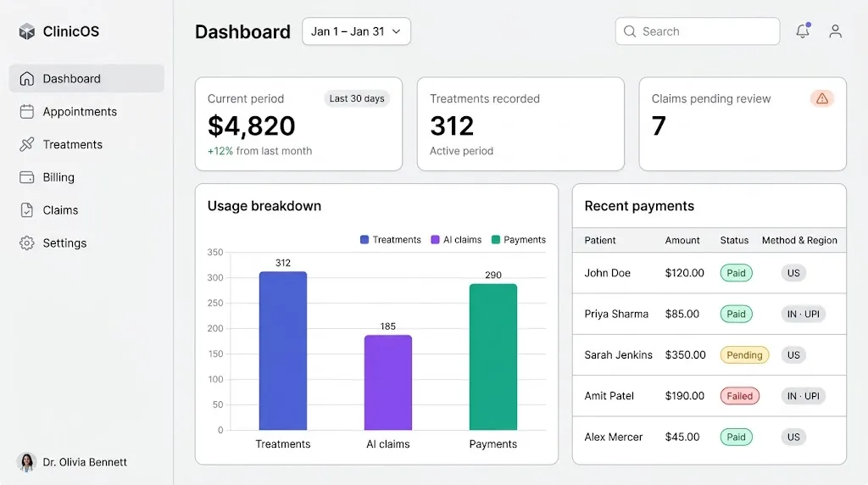Click the $120.00 amount cell

(685, 273)
